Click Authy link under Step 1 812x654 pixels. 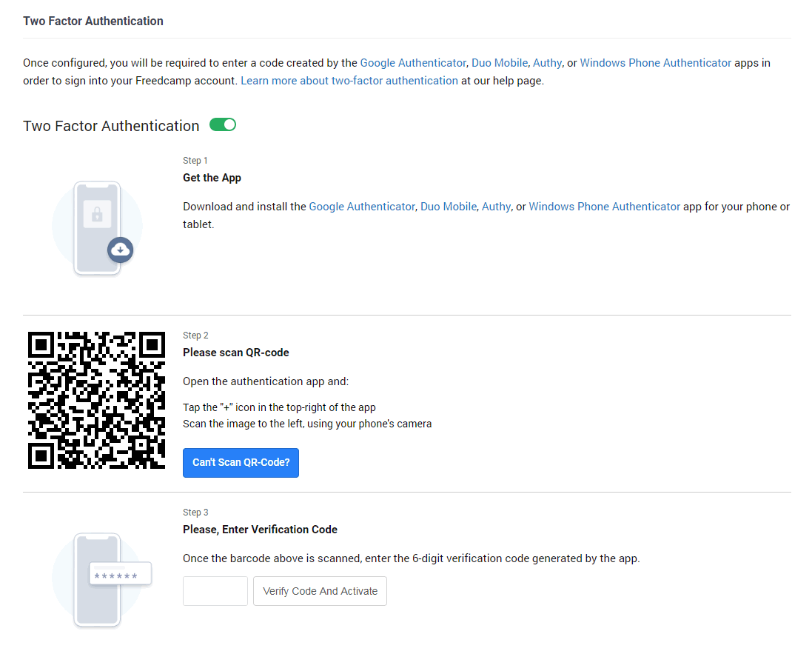point(496,207)
